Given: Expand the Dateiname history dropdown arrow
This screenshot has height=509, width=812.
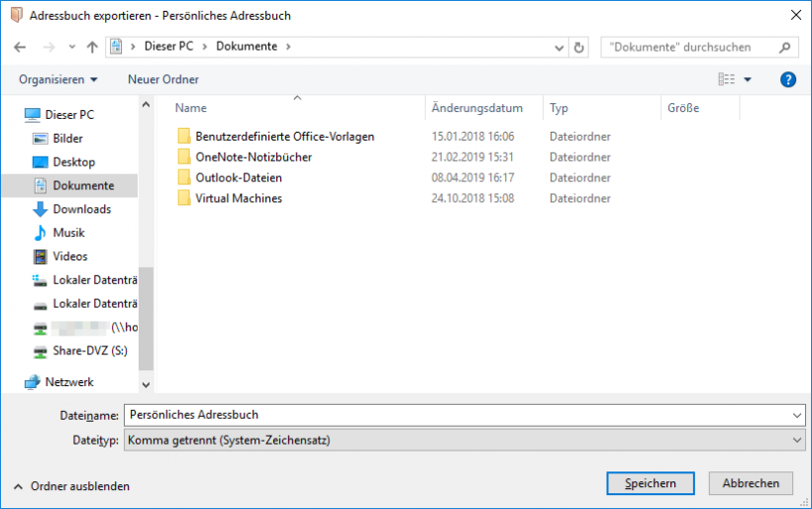Looking at the screenshot, I should 797,416.
